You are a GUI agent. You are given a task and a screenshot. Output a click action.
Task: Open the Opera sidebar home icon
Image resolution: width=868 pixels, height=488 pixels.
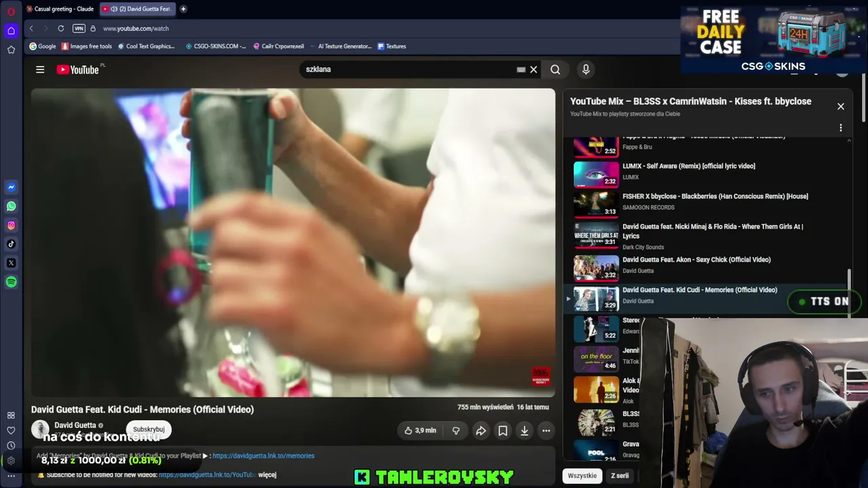tap(11, 30)
